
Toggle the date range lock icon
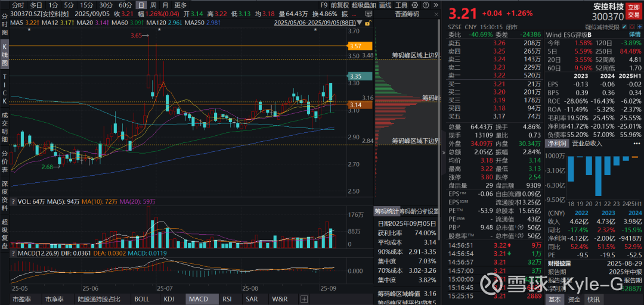[368, 23]
